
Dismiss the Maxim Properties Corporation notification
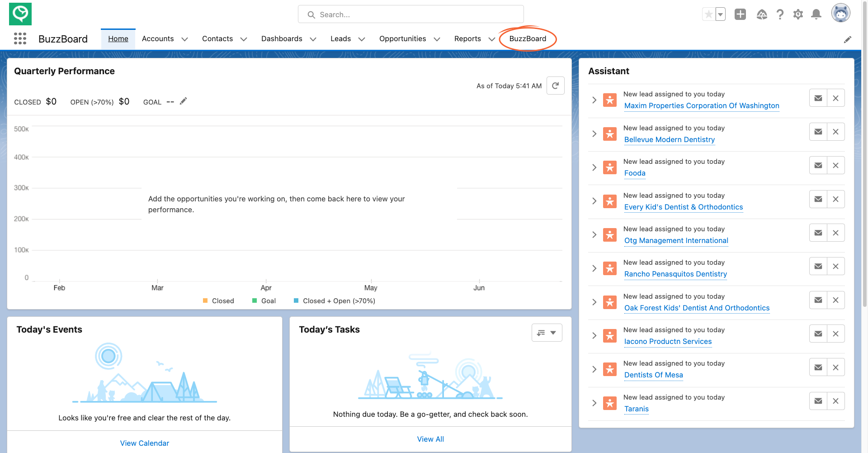[835, 98]
